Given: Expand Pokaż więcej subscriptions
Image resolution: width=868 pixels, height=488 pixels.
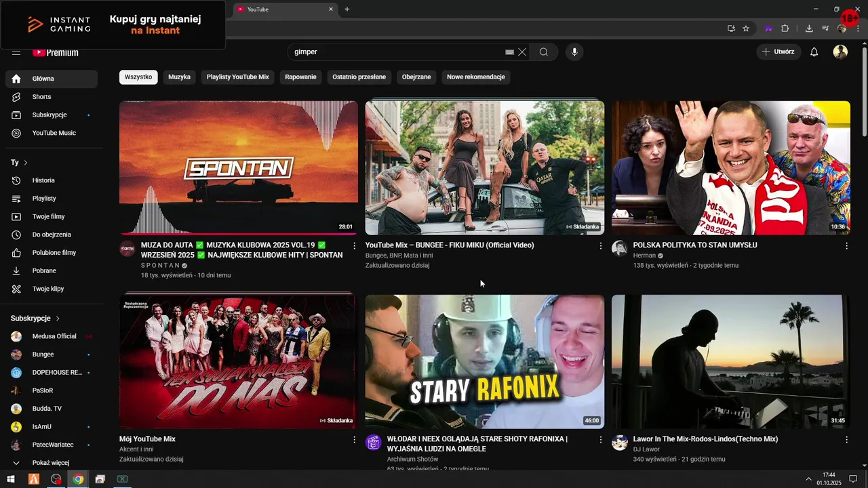Looking at the screenshot, I should pos(52,462).
